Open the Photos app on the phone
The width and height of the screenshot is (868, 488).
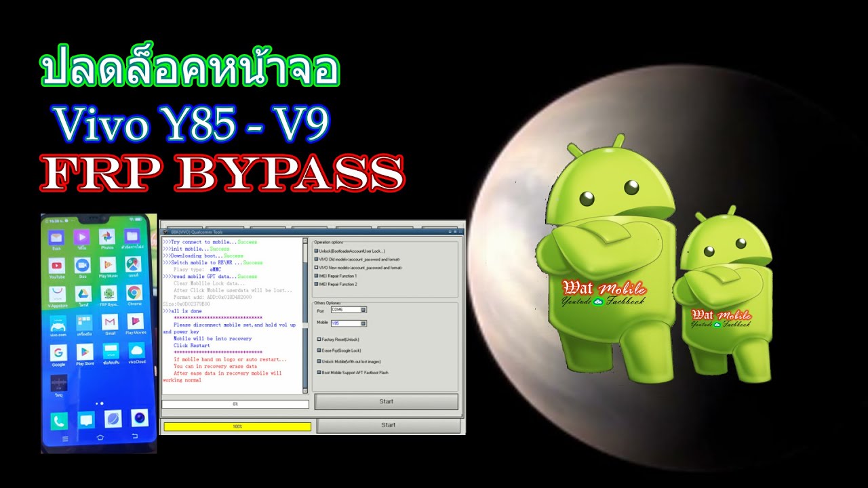tap(106, 237)
